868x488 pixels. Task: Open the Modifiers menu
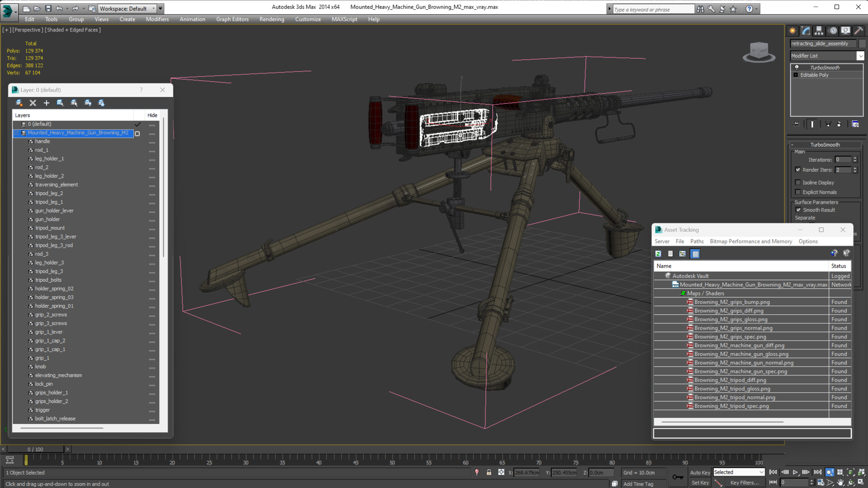[157, 19]
